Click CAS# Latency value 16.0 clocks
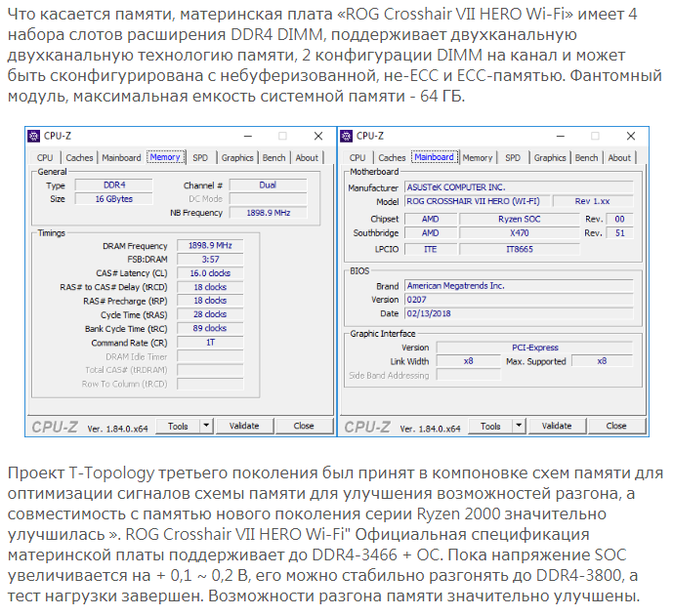The image size is (673, 616). coord(210,273)
